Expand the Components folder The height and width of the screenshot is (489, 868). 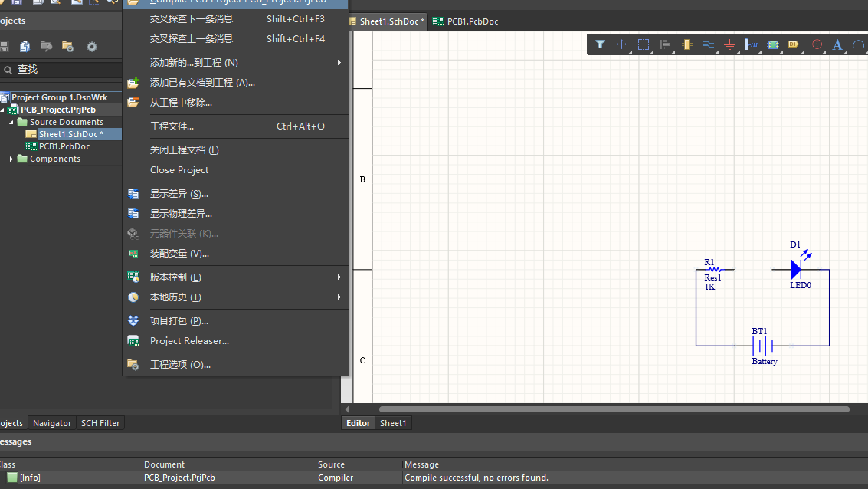pos(11,159)
